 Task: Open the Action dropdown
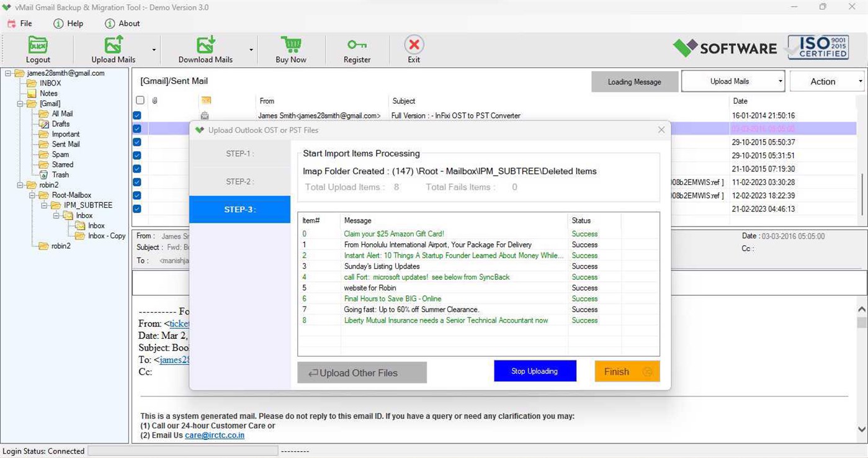[x=828, y=81]
